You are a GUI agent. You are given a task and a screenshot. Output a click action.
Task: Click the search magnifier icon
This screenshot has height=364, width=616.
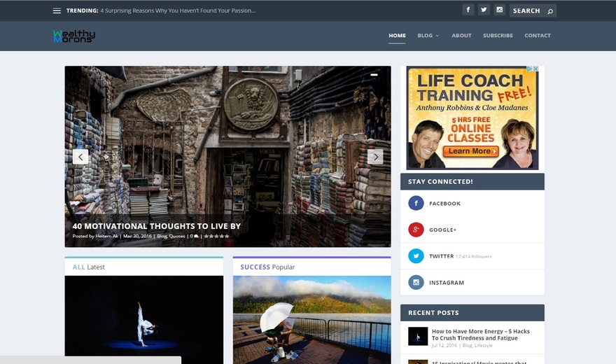pyautogui.click(x=550, y=11)
